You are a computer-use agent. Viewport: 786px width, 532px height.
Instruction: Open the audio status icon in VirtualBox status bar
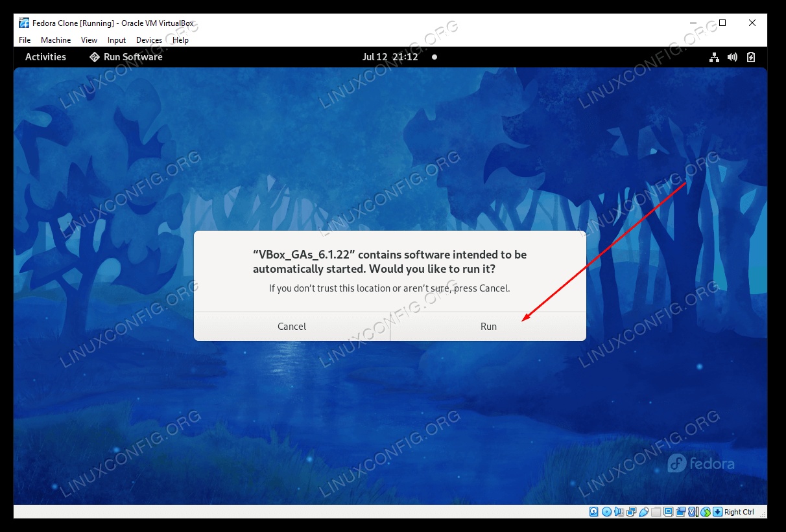pos(619,512)
